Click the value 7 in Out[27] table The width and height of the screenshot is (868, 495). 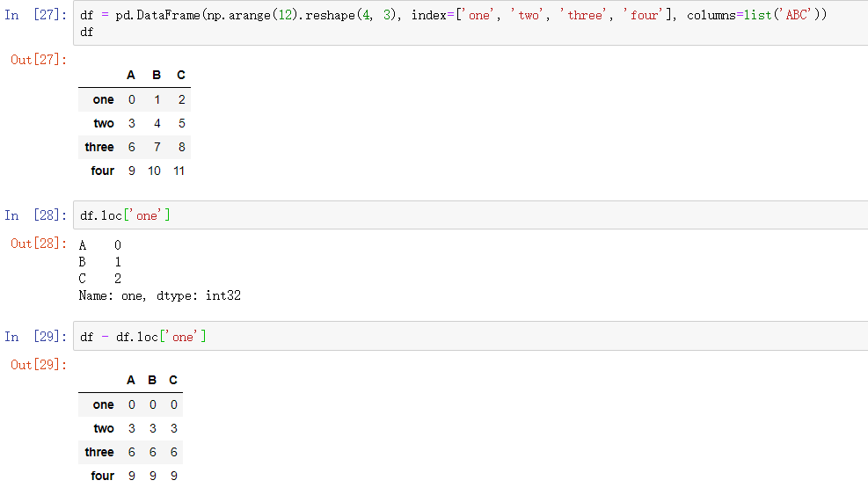[157, 148]
